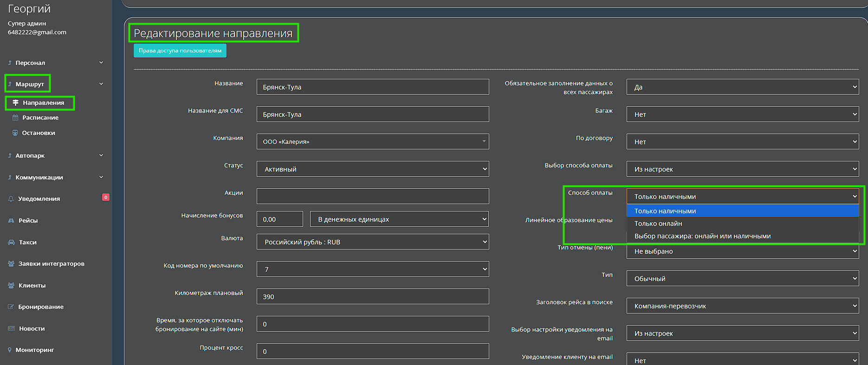Click the red notifications counter badge
868x365 pixels.
[105, 197]
